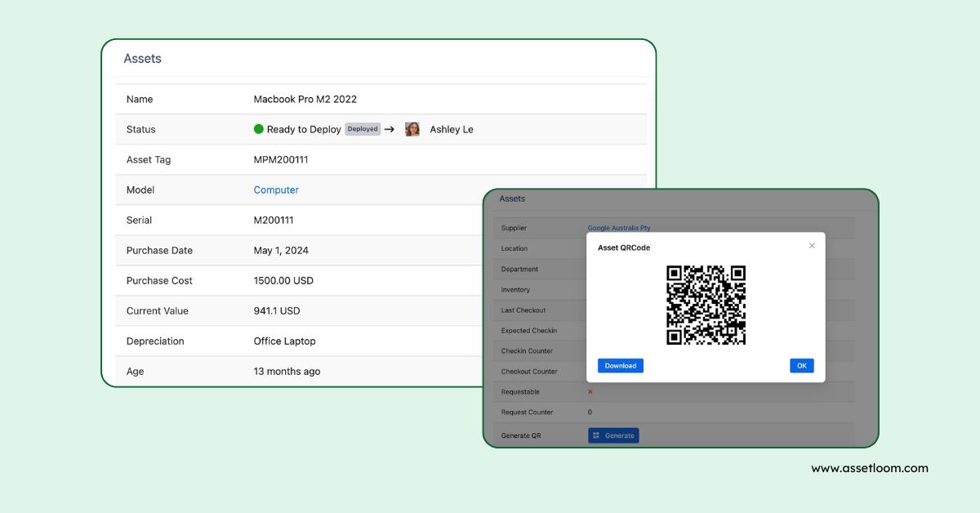This screenshot has height=513, width=980.
Task: Click the Asset QRCode dialog title
Action: pos(624,248)
